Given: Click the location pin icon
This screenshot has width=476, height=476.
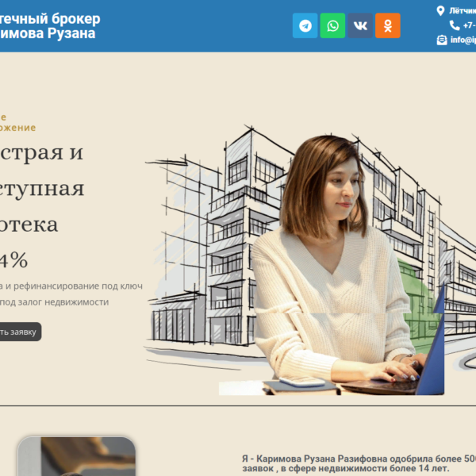Looking at the screenshot, I should click(440, 11).
